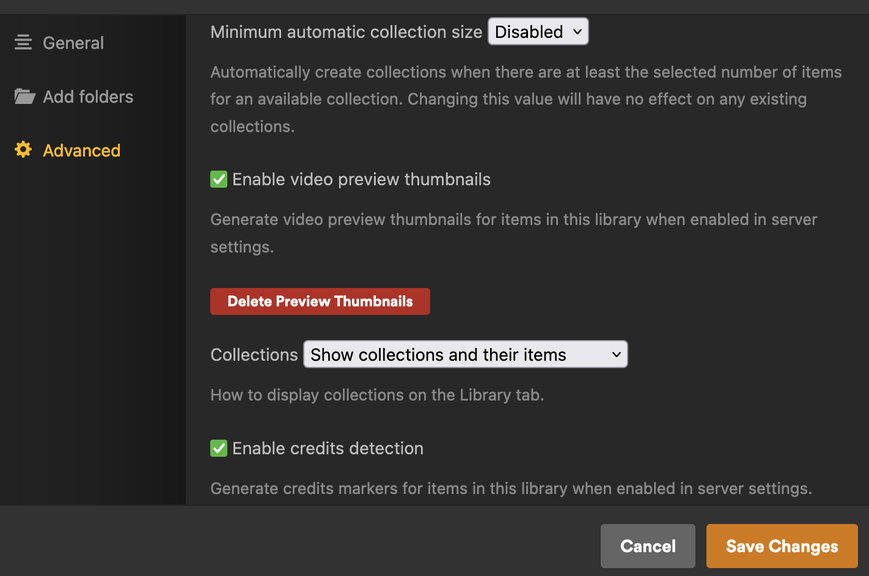Toggle the 'Enable video preview thumbnails' label
869x576 pixels.
point(361,180)
